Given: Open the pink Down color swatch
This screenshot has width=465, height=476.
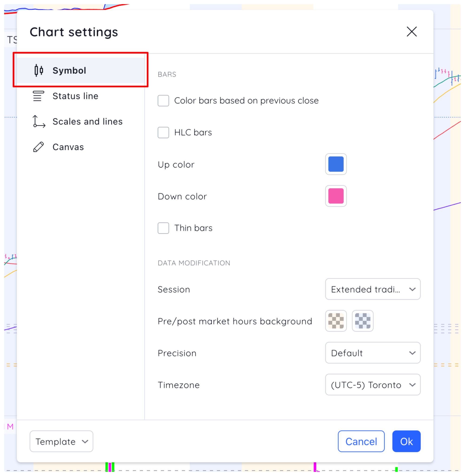Looking at the screenshot, I should coord(336,196).
